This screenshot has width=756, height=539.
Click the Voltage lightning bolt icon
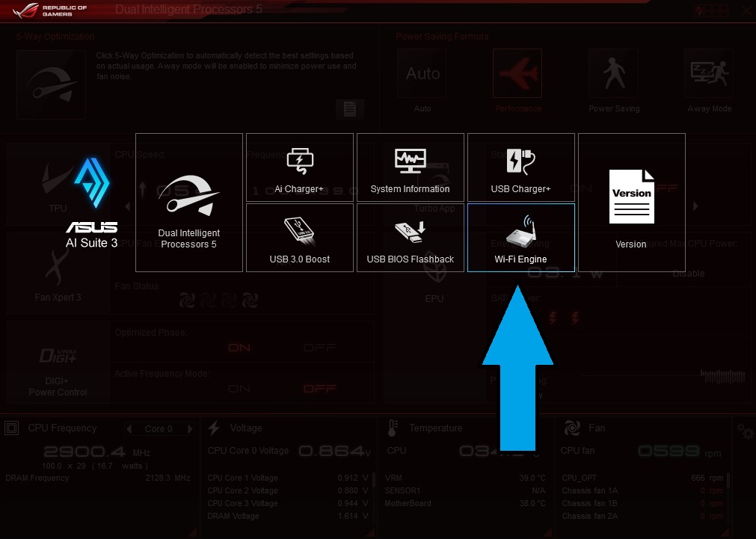(214, 428)
